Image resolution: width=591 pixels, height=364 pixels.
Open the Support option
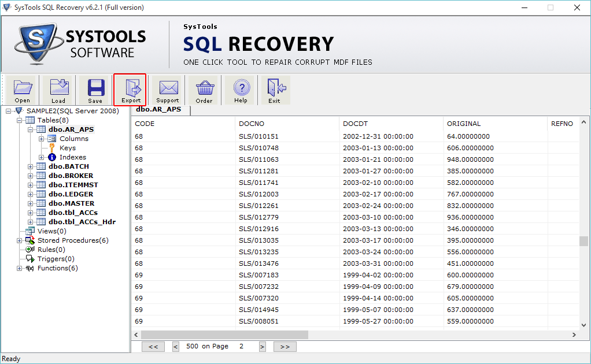click(x=167, y=90)
